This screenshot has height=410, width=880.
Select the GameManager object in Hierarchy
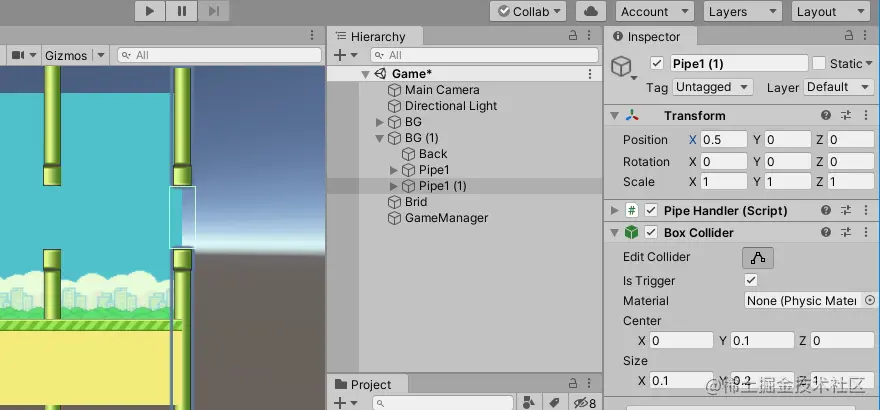click(446, 218)
